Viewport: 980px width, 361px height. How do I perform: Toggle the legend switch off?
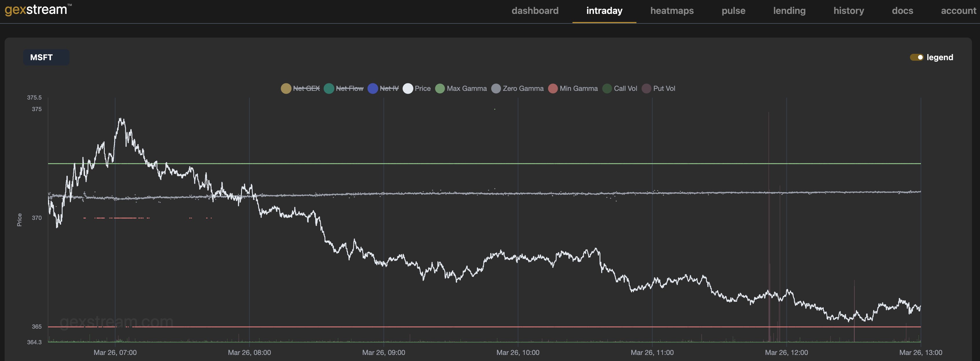(916, 58)
